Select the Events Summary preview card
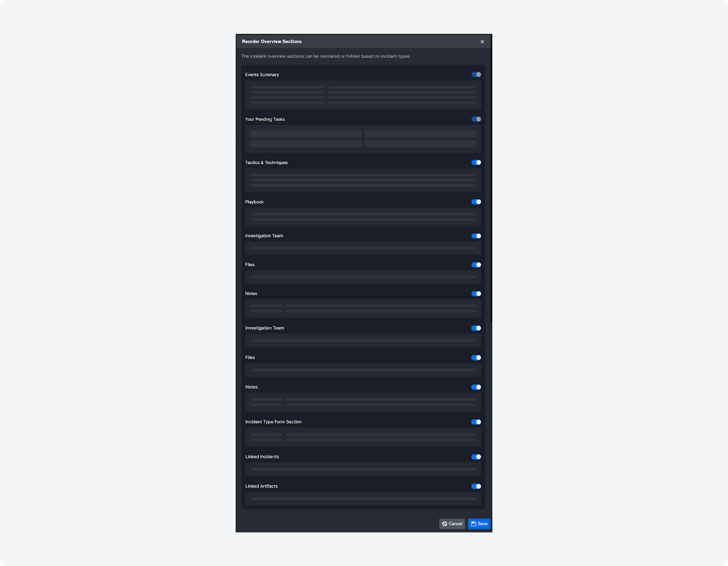Viewport: 728px width, 566px height. point(363,95)
